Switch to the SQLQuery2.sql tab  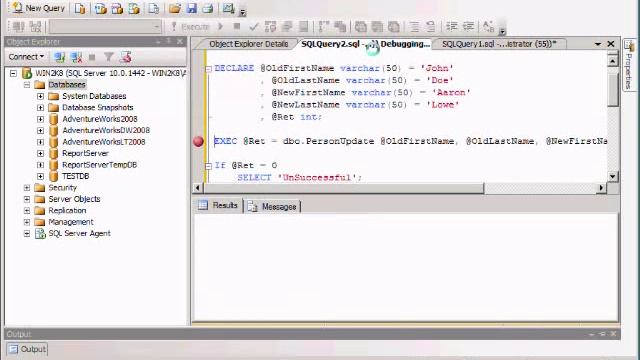pyautogui.click(x=365, y=44)
